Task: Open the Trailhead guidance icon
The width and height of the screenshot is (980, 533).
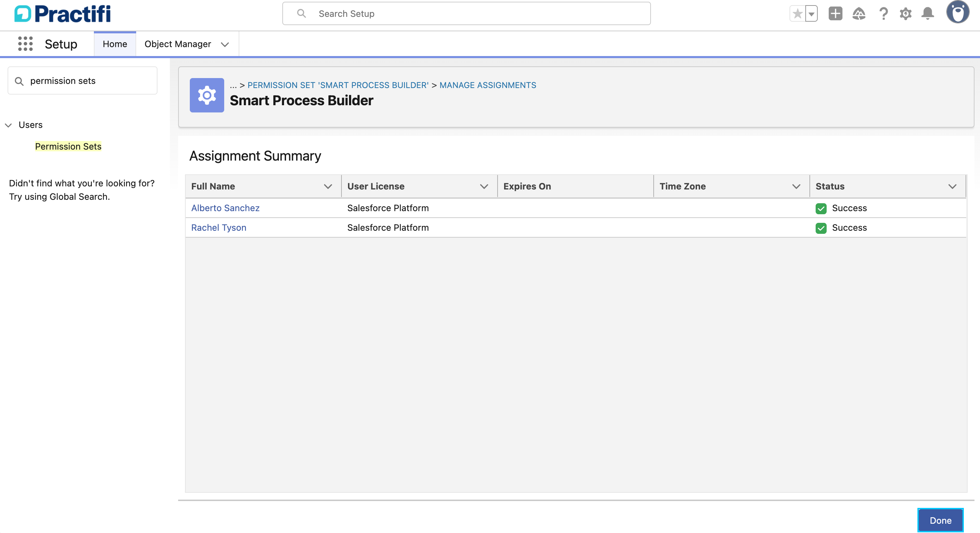Action: pyautogui.click(x=859, y=14)
